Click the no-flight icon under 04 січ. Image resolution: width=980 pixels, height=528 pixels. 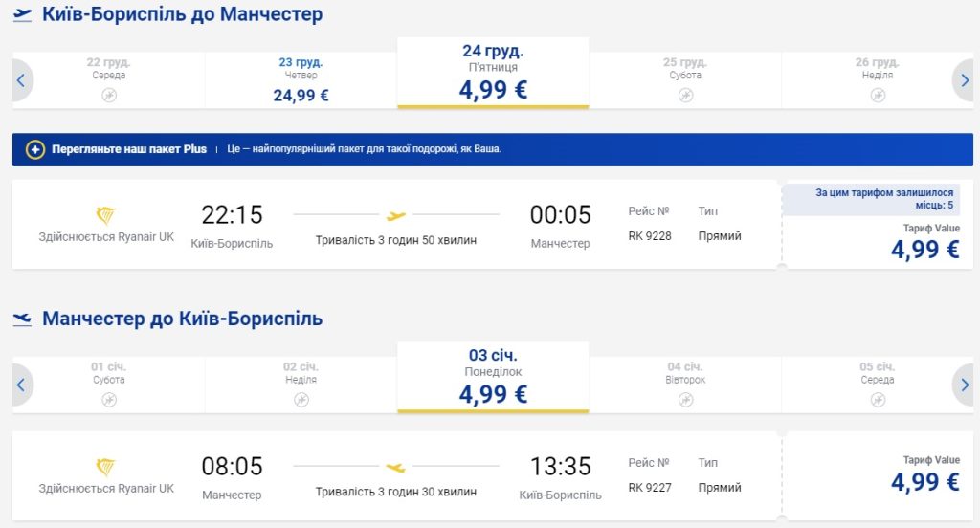[685, 400]
